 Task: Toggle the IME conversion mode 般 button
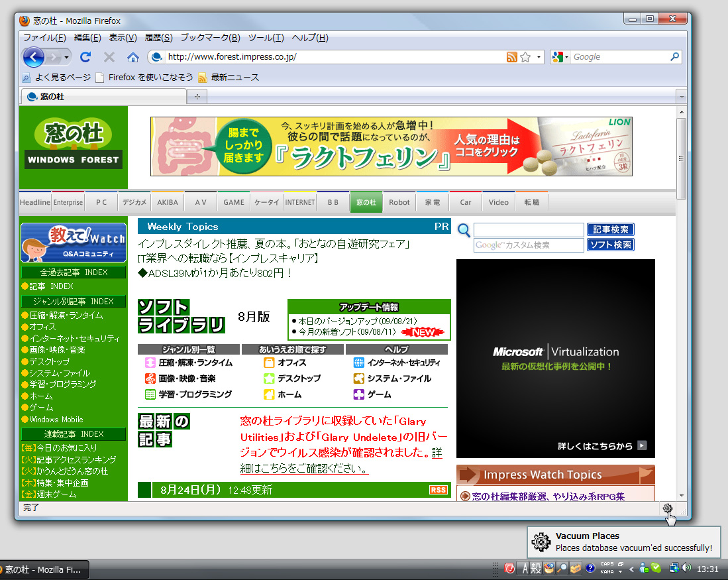[x=536, y=568]
